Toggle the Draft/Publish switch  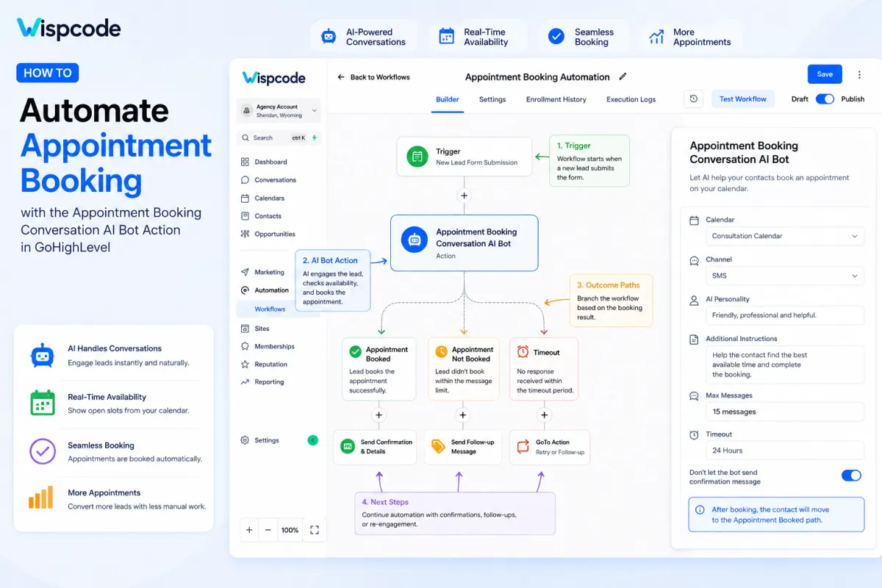(x=825, y=99)
